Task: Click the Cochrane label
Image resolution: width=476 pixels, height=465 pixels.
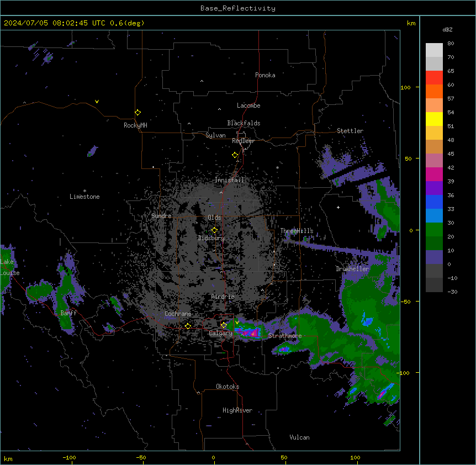Action: click(178, 314)
